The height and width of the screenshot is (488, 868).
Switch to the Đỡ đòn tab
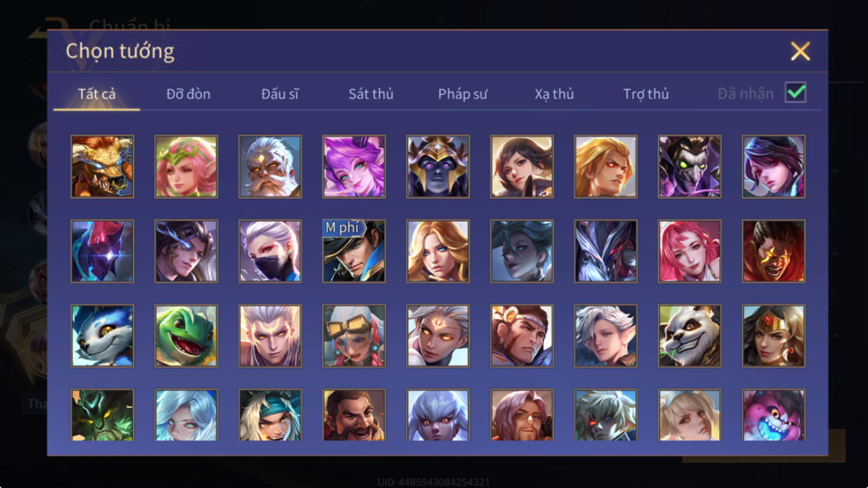pos(188,94)
